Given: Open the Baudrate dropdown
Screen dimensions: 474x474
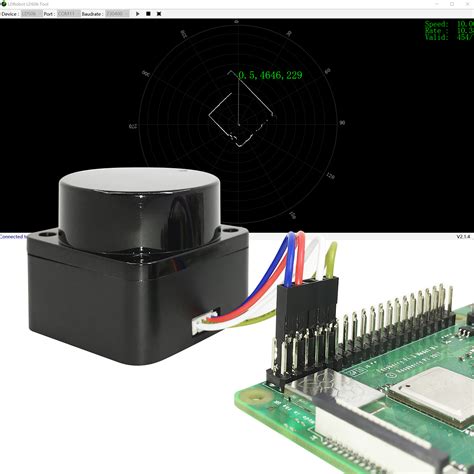Looking at the screenshot, I should click(117, 14).
